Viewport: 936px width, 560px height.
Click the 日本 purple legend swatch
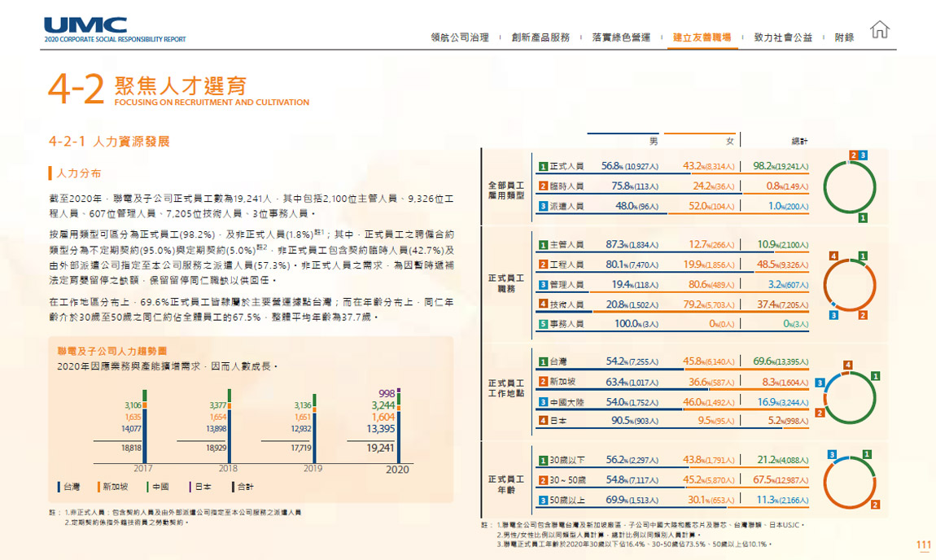(190, 487)
